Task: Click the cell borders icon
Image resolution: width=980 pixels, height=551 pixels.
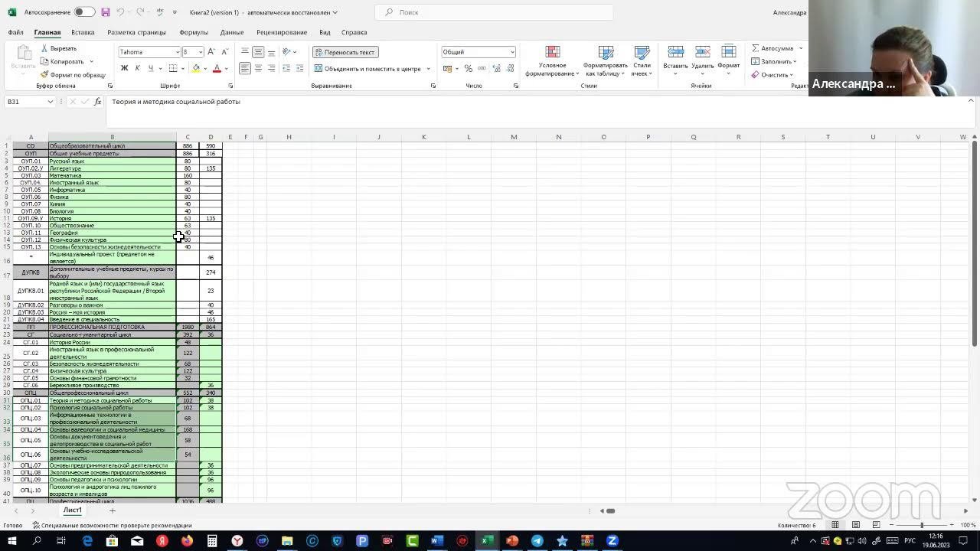Action: (x=172, y=68)
